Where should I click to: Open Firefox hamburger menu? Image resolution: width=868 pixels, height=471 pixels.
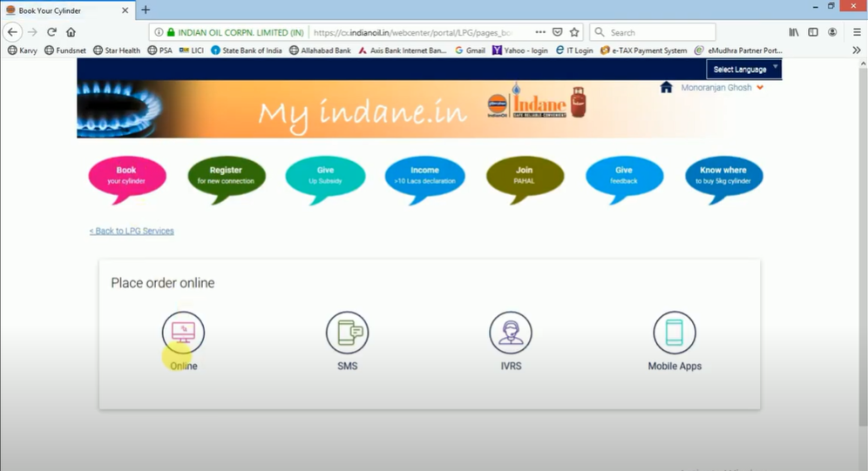[x=856, y=32]
